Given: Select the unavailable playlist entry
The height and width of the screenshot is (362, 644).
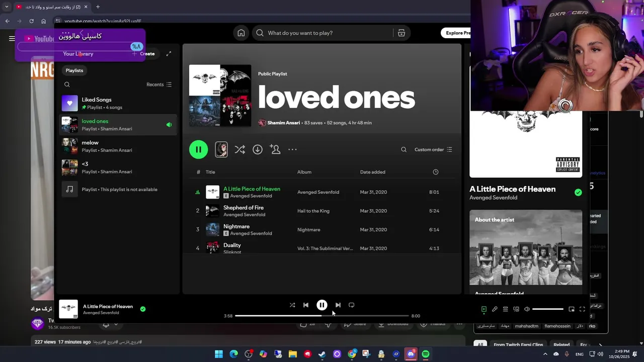Looking at the screenshot, I should [118, 189].
